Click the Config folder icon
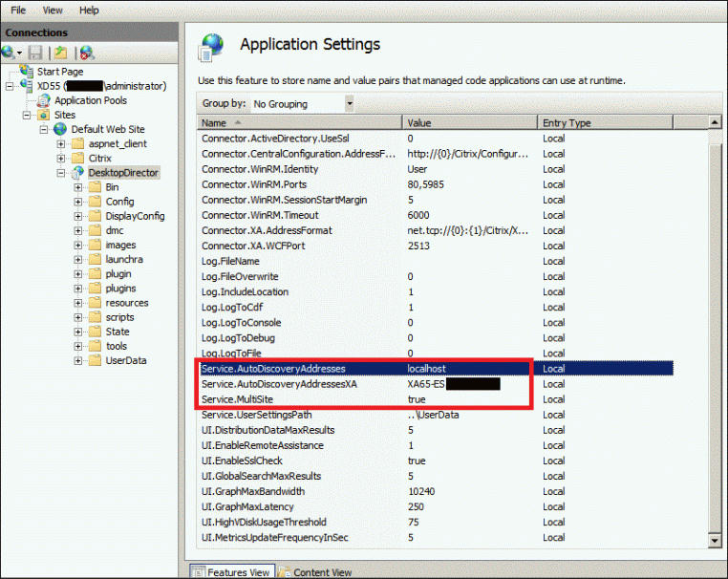The height and width of the screenshot is (579, 728). point(95,202)
